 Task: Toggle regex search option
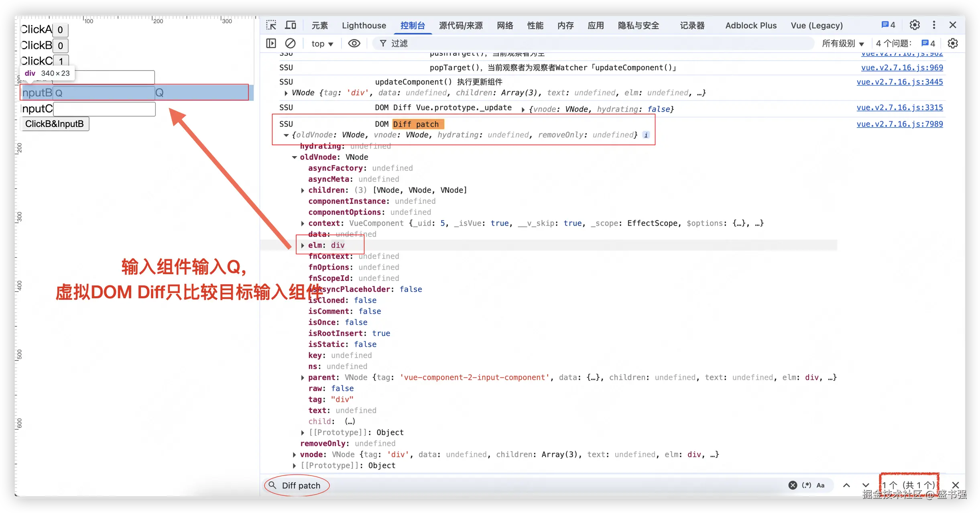point(807,485)
